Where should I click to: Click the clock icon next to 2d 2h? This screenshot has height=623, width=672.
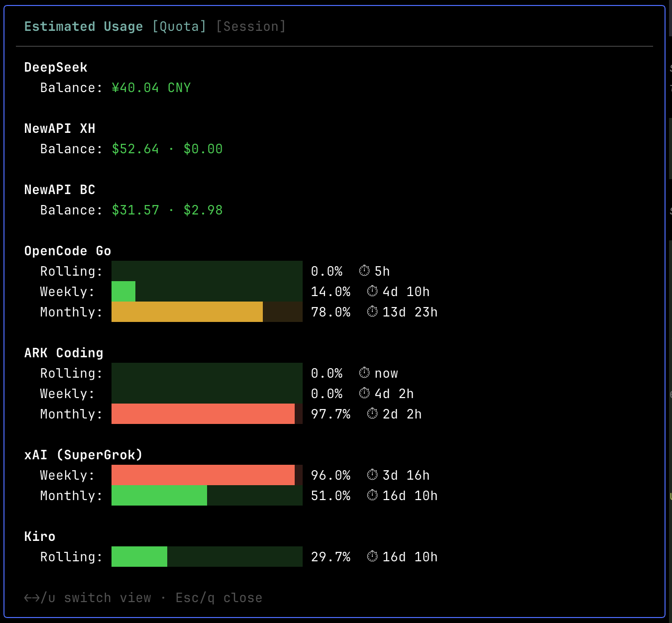(372, 414)
